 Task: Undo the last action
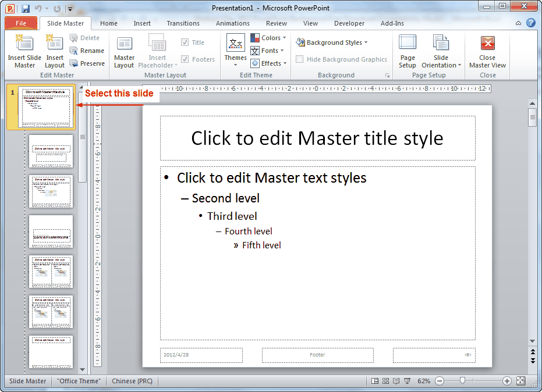click(x=38, y=8)
